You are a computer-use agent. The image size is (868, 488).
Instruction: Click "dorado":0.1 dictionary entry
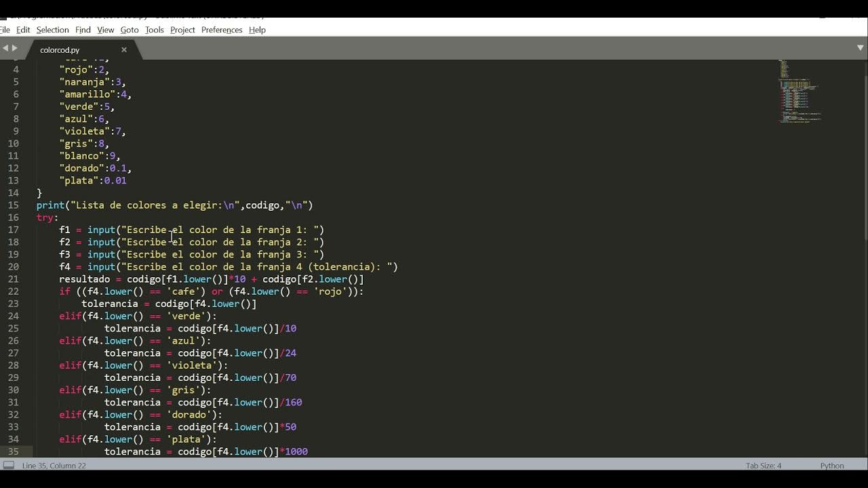click(96, 168)
